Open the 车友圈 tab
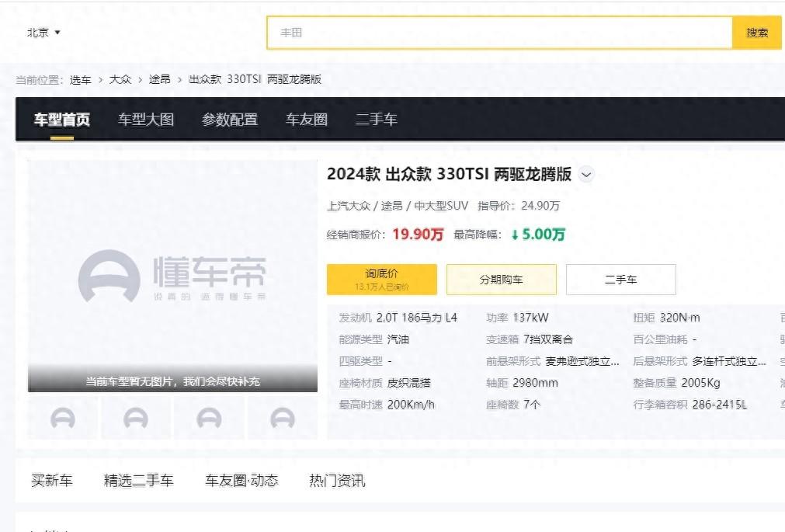Screen dimensions: 785x532 (306, 120)
